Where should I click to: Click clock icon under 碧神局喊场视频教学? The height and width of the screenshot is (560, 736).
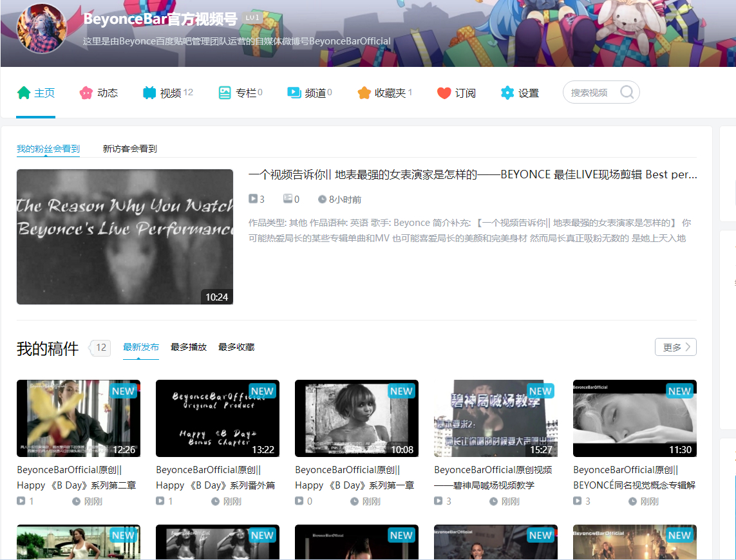coord(493,501)
